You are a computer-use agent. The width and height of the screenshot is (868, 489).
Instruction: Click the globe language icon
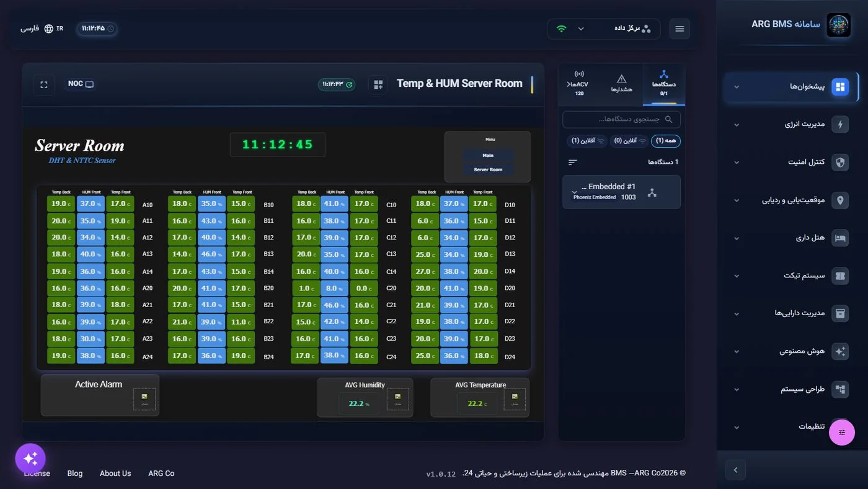point(49,29)
